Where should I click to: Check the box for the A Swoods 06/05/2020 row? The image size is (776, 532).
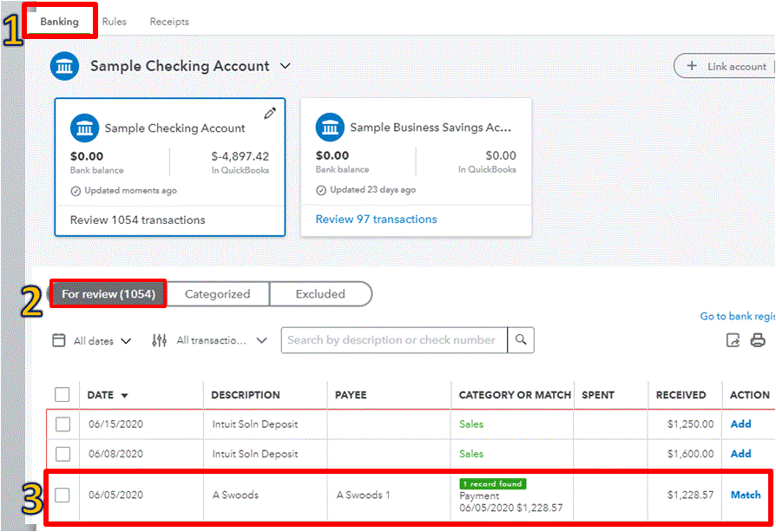(x=62, y=495)
